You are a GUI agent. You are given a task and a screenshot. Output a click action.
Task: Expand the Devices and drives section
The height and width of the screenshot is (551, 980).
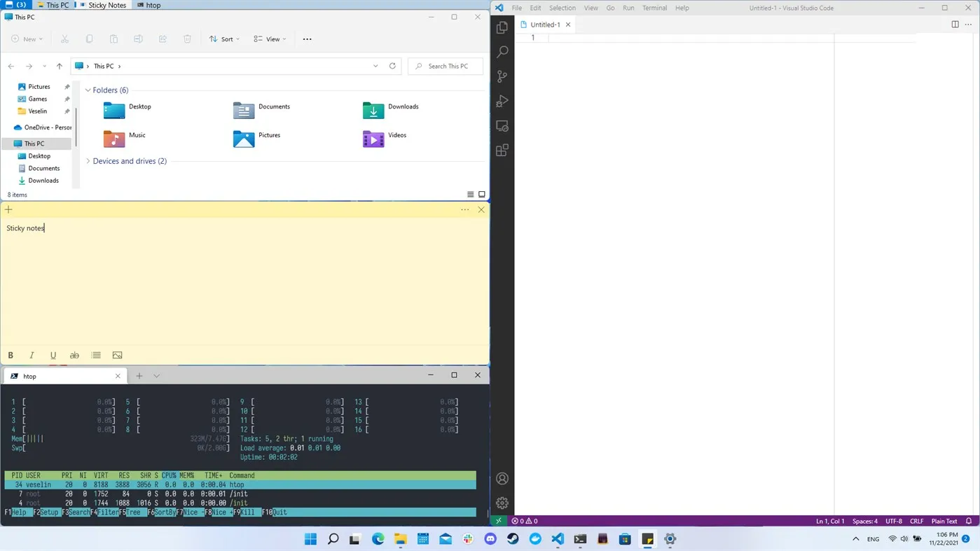click(88, 161)
